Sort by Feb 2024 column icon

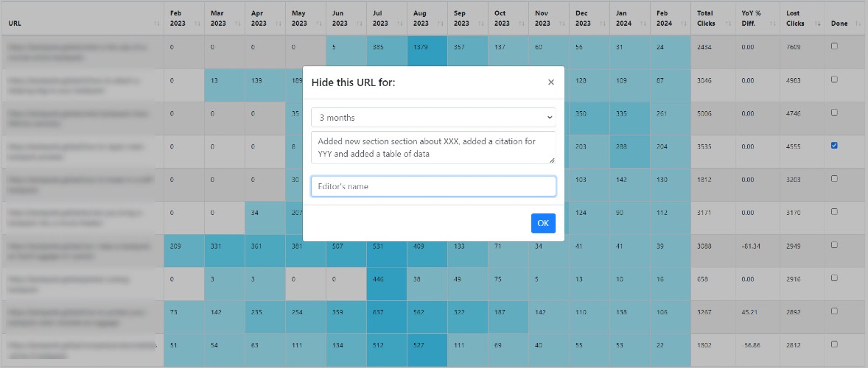tap(683, 24)
